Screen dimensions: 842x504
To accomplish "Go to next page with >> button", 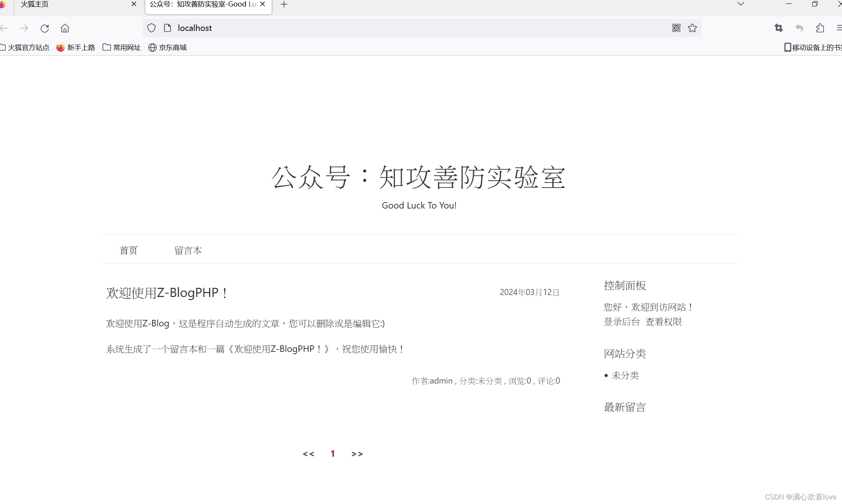I will click(x=357, y=454).
